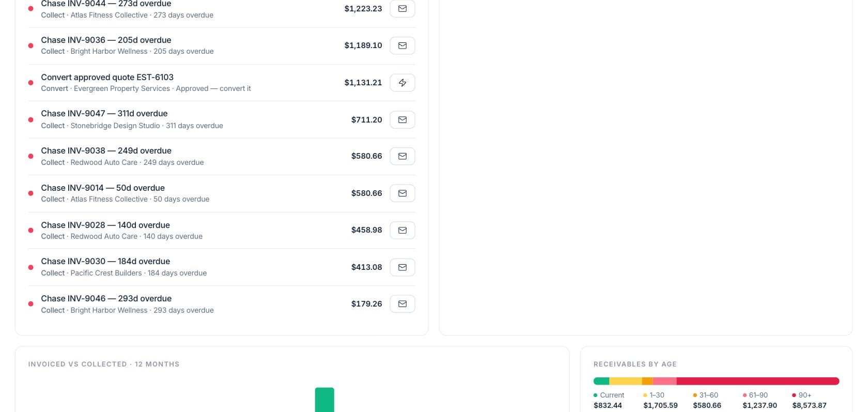Email Pacific Crest Builders about INV-9030

pyautogui.click(x=402, y=267)
